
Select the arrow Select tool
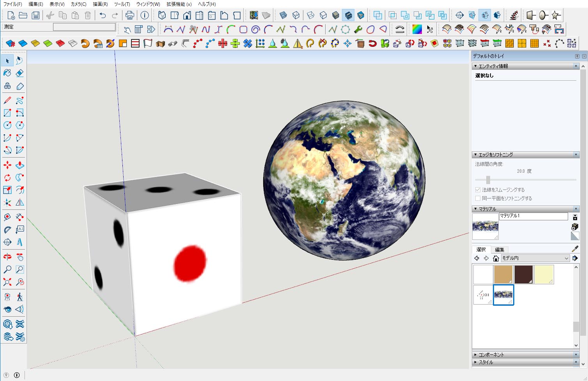click(x=7, y=60)
